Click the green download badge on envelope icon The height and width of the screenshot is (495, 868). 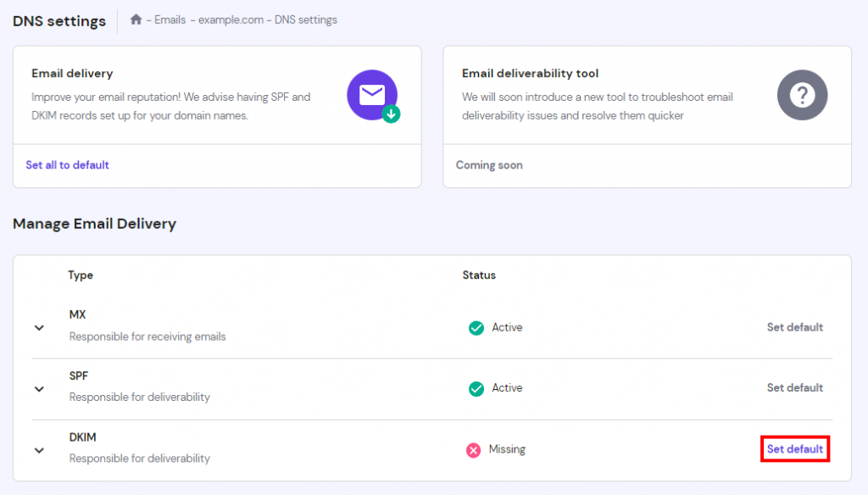coord(391,114)
